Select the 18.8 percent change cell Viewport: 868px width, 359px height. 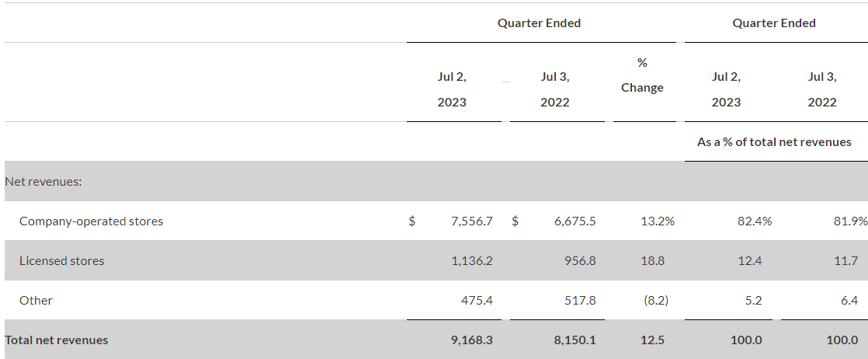653,260
